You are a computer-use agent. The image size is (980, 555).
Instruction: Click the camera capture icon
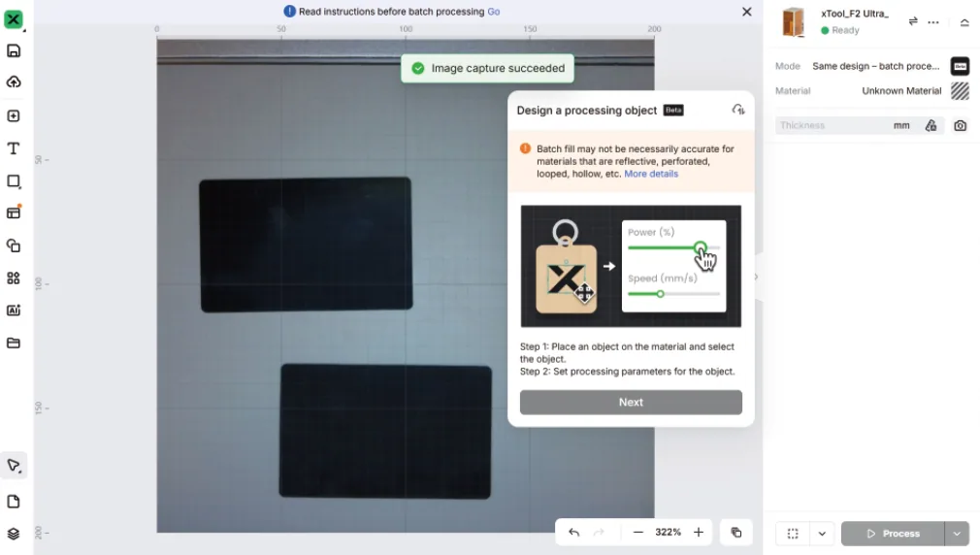pyautogui.click(x=960, y=125)
